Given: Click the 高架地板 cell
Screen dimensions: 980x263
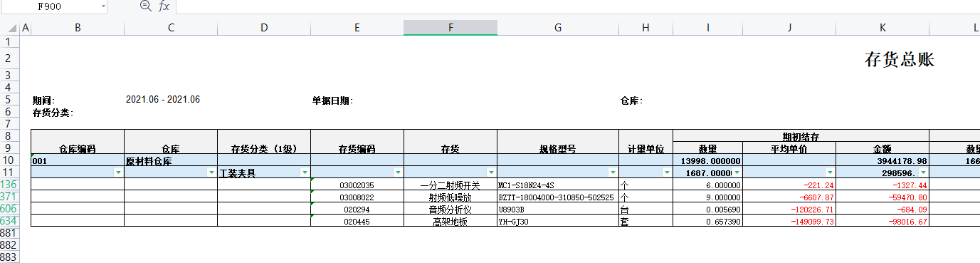Looking at the screenshot, I should click(451, 222).
